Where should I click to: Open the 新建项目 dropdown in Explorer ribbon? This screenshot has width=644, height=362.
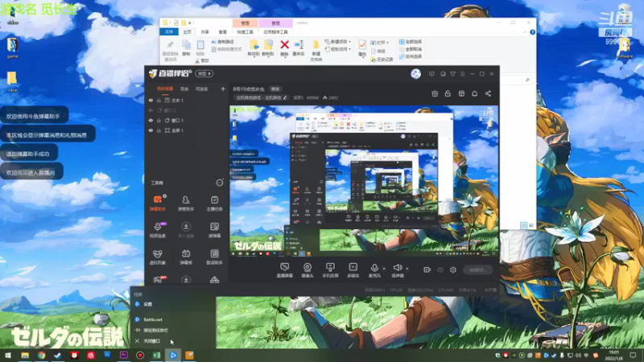tap(338, 42)
